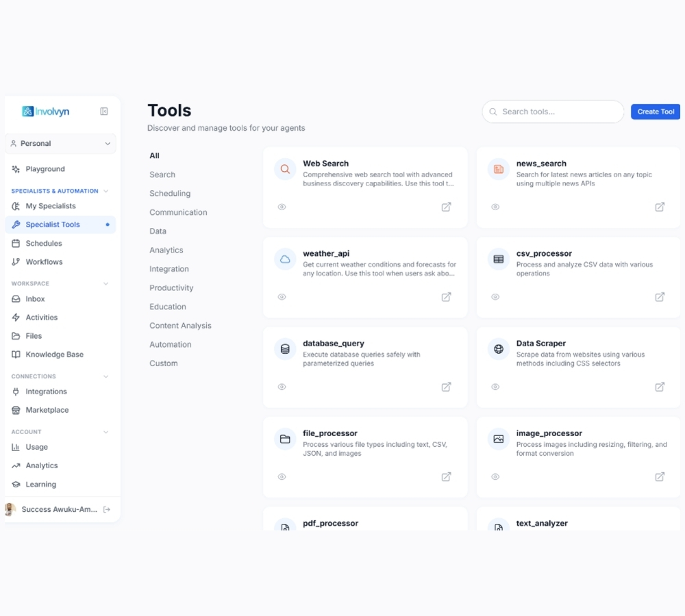Open the Personal workspace dropdown
This screenshot has width=685, height=616.
[x=60, y=144]
